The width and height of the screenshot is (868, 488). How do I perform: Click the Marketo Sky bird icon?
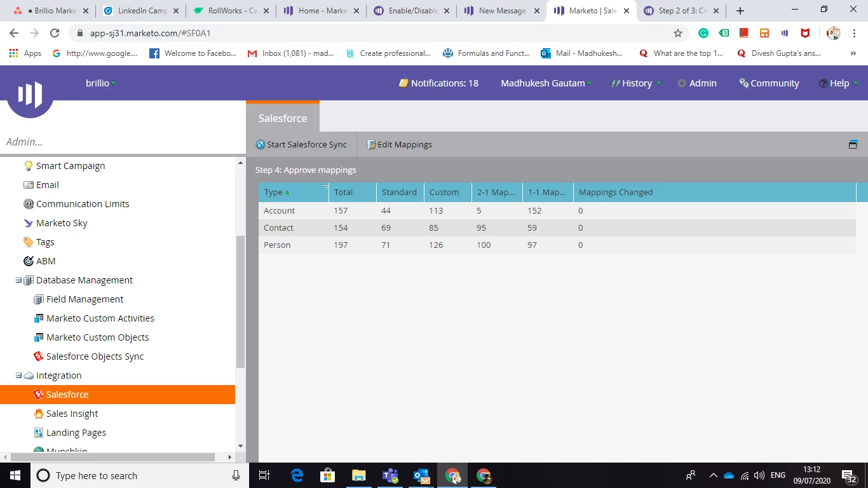(28, 223)
